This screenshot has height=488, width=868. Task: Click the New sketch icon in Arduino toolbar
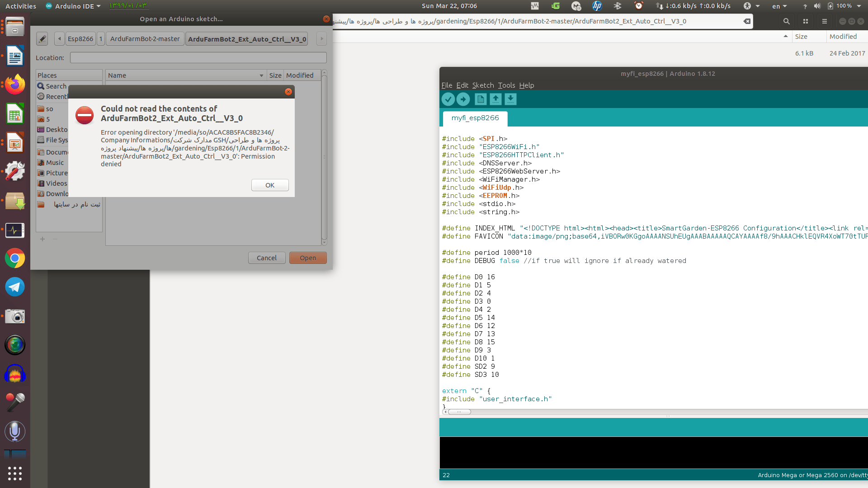point(481,99)
